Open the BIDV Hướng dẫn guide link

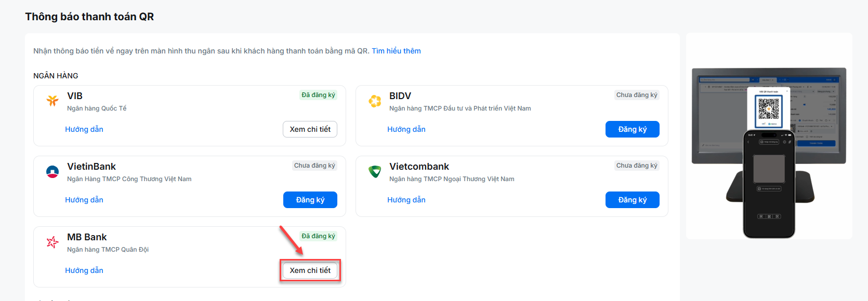click(406, 129)
